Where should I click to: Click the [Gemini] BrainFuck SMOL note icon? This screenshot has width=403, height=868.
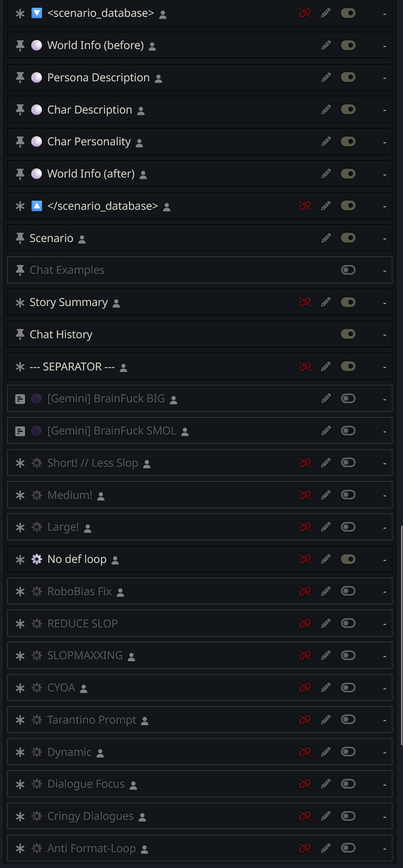pos(20,431)
